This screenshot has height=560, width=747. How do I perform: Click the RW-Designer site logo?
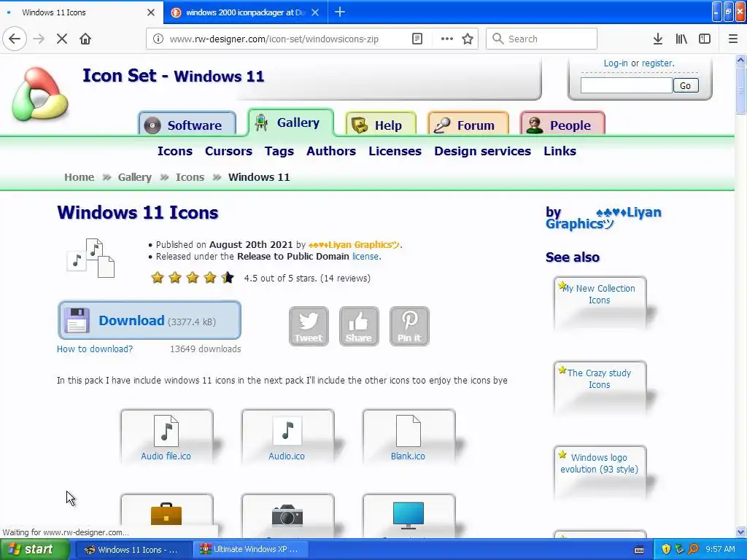tap(41, 94)
